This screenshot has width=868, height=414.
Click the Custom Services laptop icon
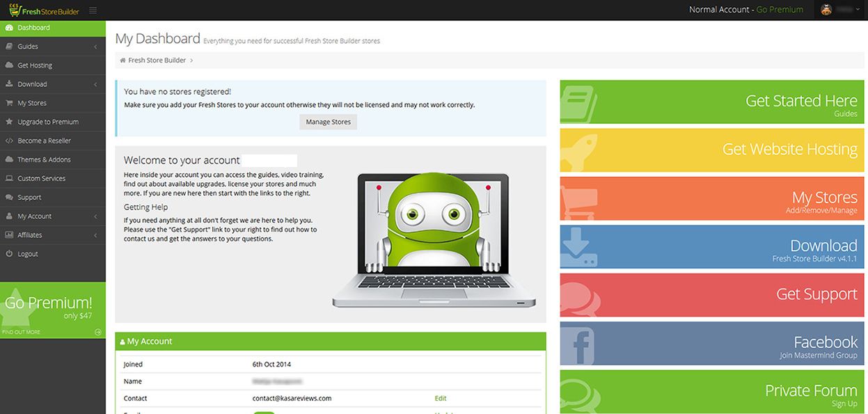(9, 178)
